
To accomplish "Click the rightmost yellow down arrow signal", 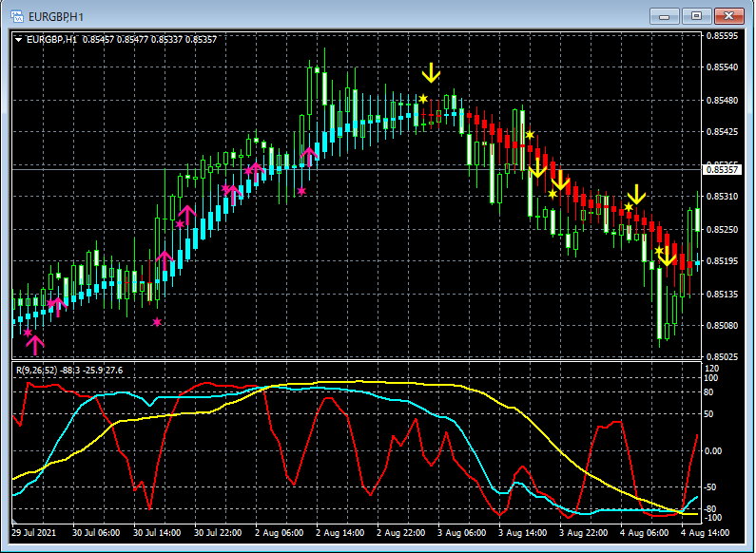I will (667, 256).
